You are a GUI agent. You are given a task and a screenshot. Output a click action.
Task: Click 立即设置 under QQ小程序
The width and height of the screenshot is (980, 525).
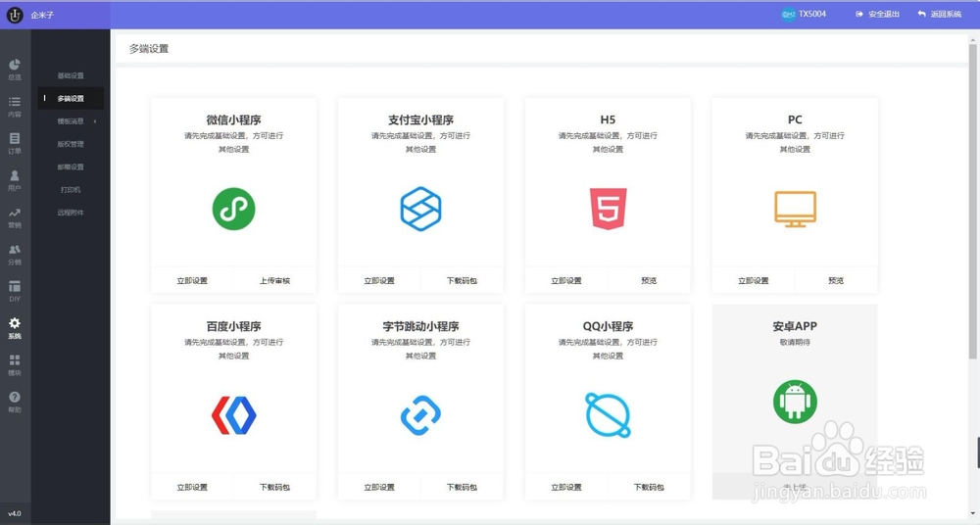point(566,487)
